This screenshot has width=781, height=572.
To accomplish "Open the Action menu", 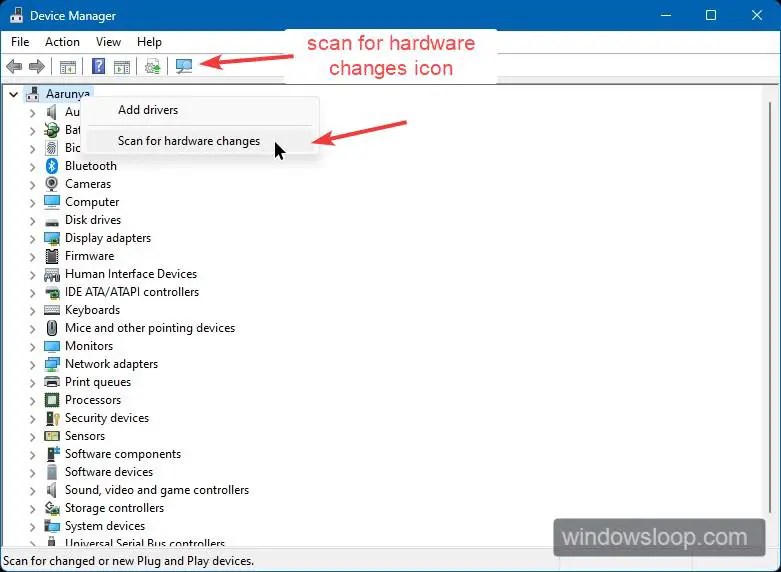I will click(x=62, y=42).
